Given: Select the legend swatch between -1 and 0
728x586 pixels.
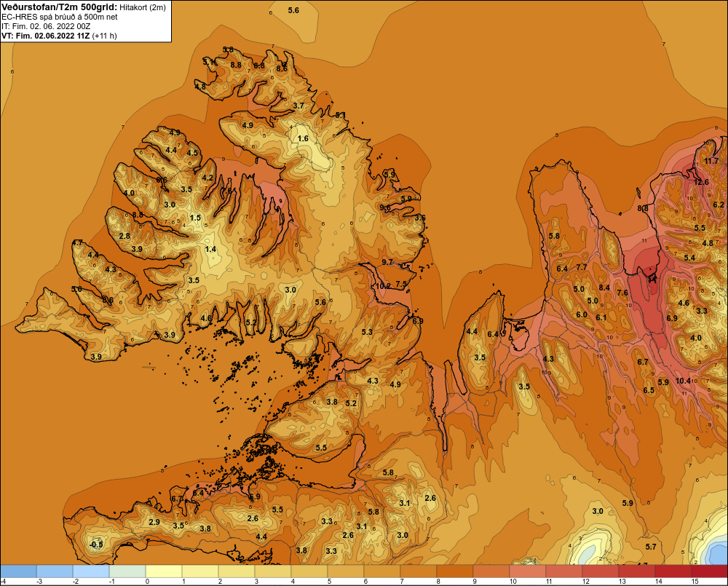Looking at the screenshot, I should [127, 571].
